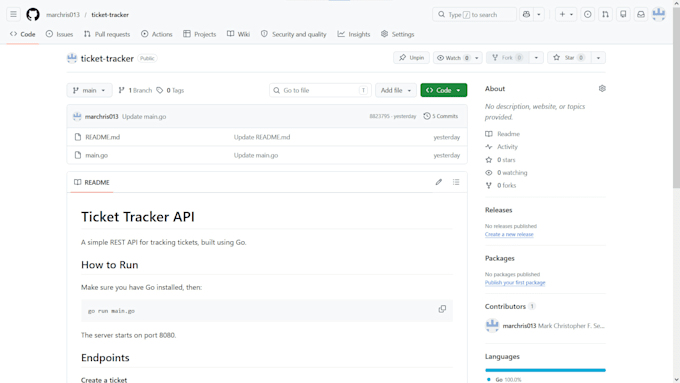This screenshot has width=680, height=383.
Task: Open the Add file dropdown
Action: tap(396, 90)
